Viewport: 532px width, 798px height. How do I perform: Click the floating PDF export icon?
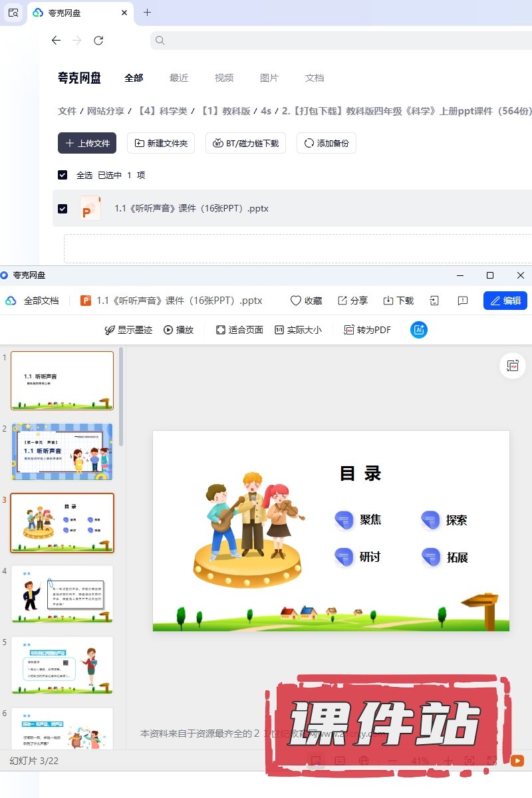[x=513, y=366]
